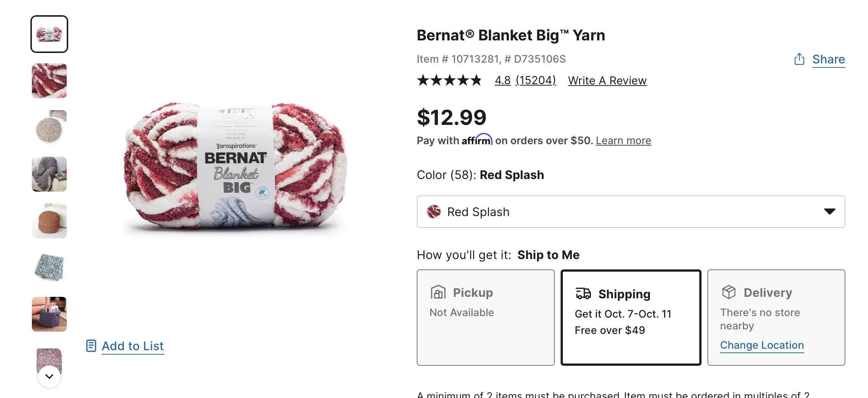
Task: Click the Delivery box icon
Action: [x=729, y=292]
